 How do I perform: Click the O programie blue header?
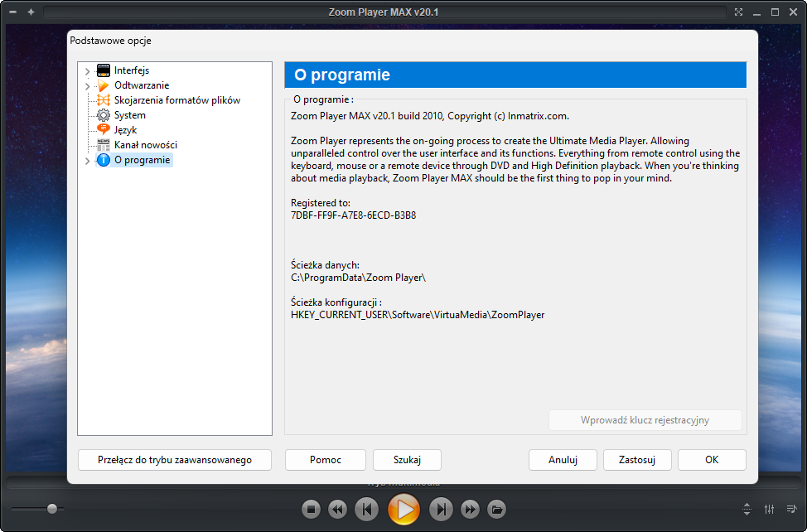[515, 75]
